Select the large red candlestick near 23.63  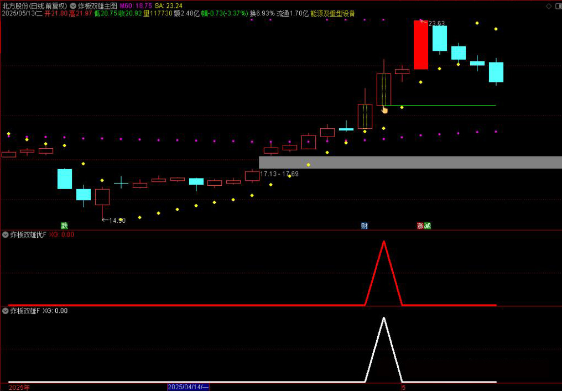[x=420, y=45]
